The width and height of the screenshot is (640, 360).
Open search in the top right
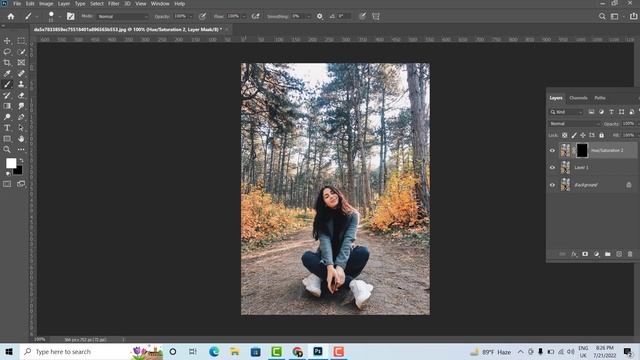[602, 16]
